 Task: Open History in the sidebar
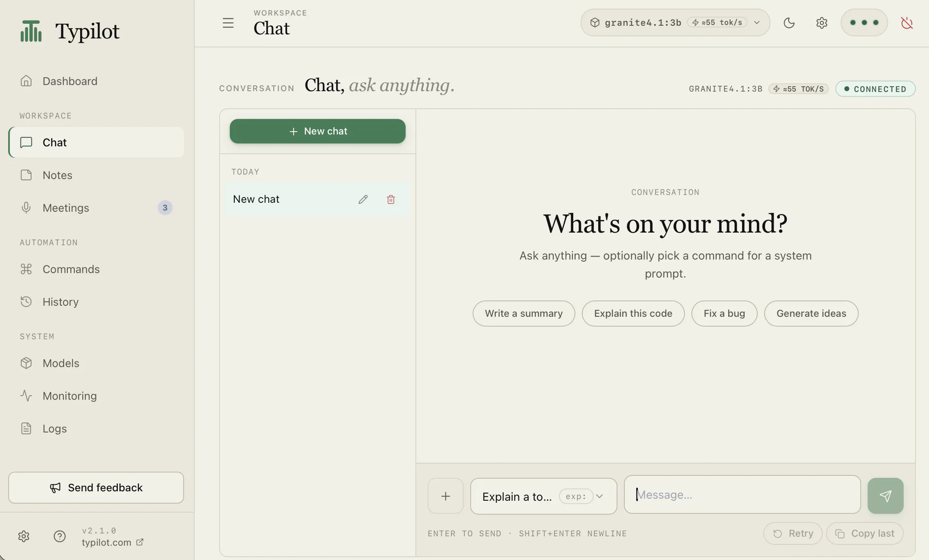96,302
